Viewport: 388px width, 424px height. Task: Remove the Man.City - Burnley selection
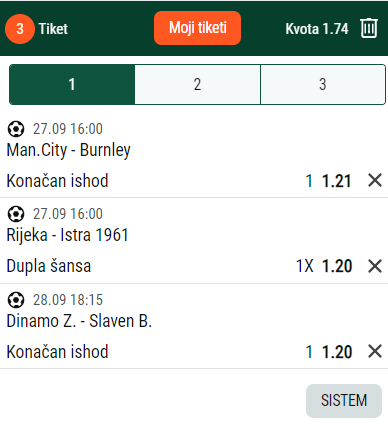(x=375, y=181)
